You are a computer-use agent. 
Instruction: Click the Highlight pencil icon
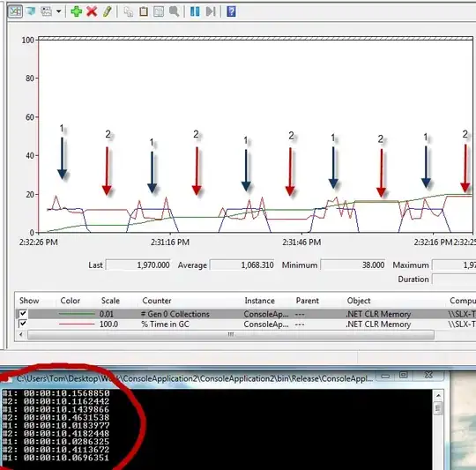tap(108, 11)
